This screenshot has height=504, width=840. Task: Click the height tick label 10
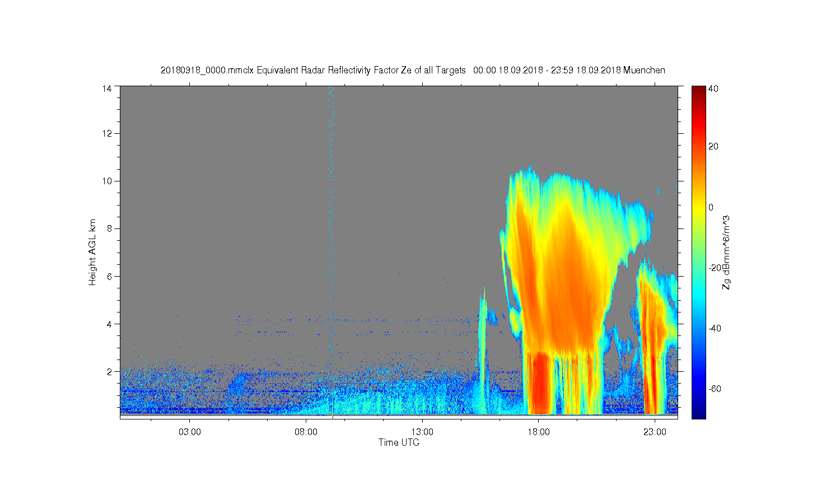click(106, 181)
